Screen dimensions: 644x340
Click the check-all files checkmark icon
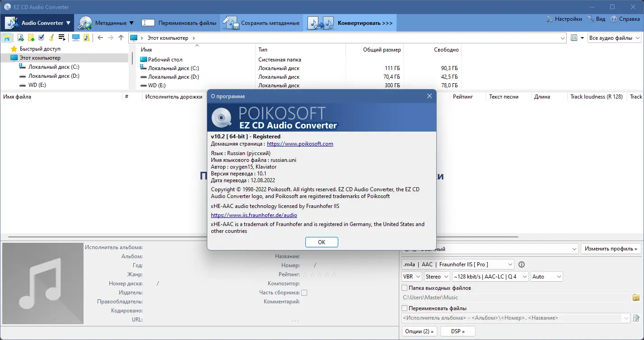tap(41, 38)
